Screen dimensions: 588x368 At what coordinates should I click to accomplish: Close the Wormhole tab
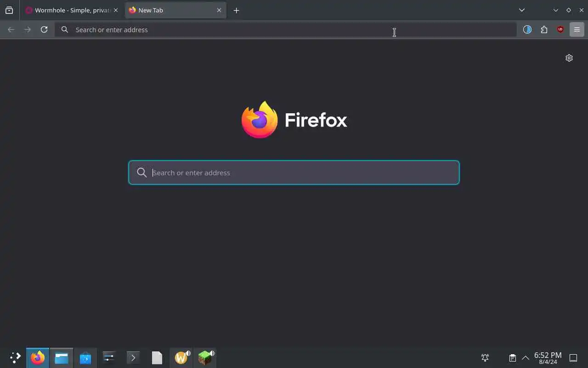tap(116, 10)
